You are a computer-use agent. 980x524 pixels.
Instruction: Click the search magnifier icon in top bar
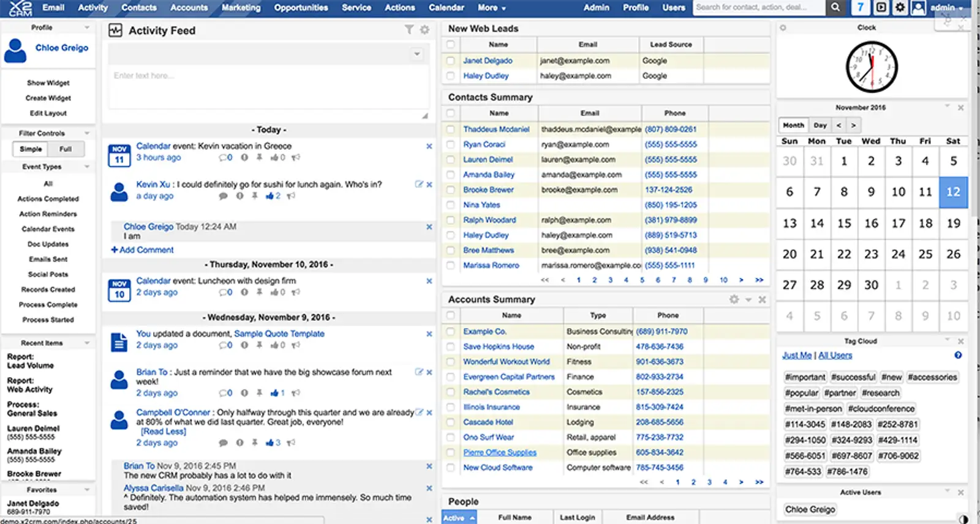[x=835, y=7]
